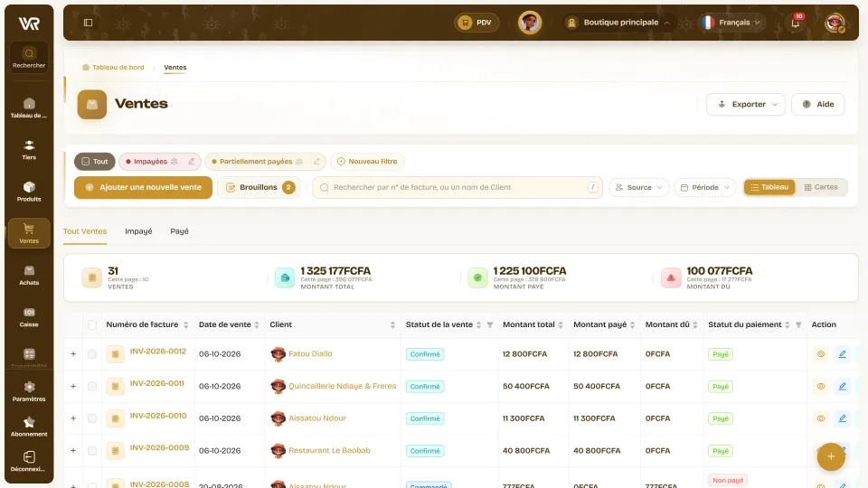Edit invoice INV-2026-0012 with pencil icon

pos(842,354)
